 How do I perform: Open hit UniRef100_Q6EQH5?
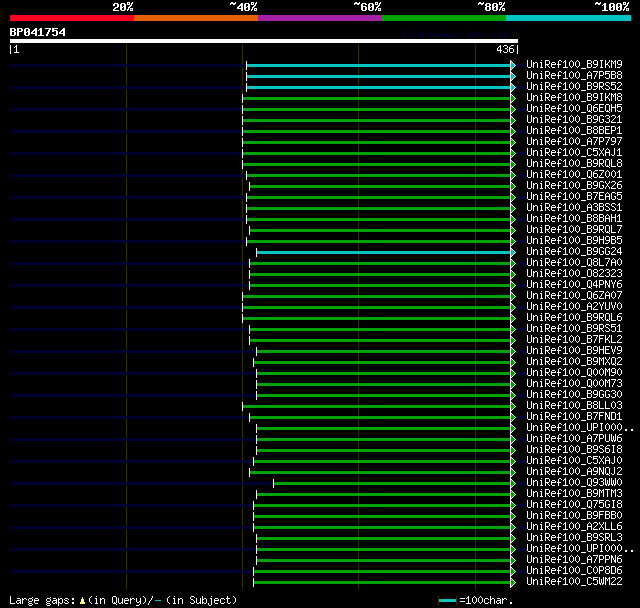coord(574,109)
